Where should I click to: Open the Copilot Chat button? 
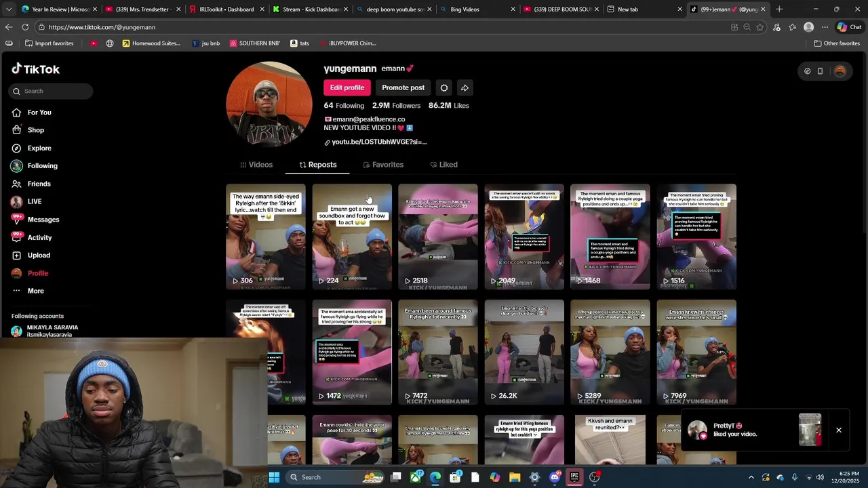pyautogui.click(x=849, y=27)
